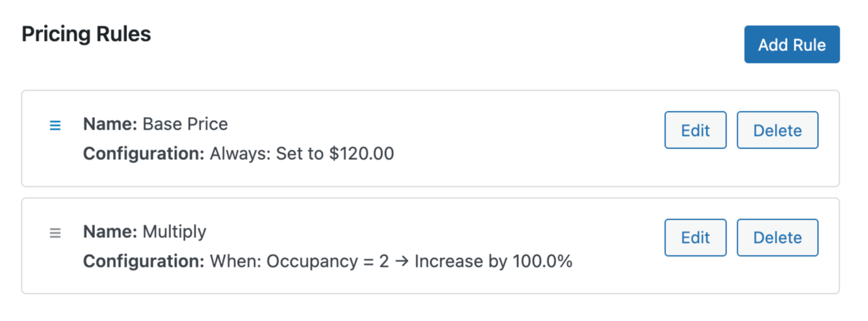
Task: Remove the Multiply pricing rule
Action: (777, 237)
